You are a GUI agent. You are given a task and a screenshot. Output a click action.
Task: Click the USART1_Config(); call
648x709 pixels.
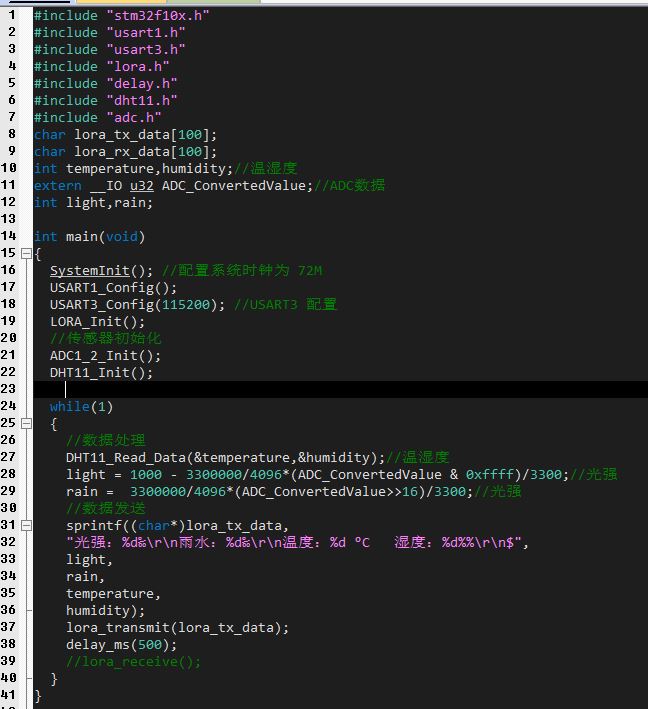[x=113, y=288]
